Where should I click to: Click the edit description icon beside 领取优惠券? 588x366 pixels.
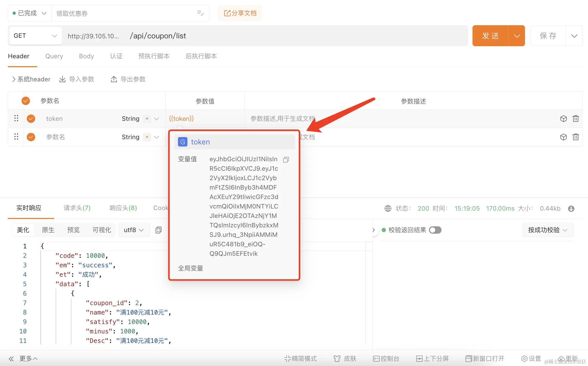click(201, 13)
